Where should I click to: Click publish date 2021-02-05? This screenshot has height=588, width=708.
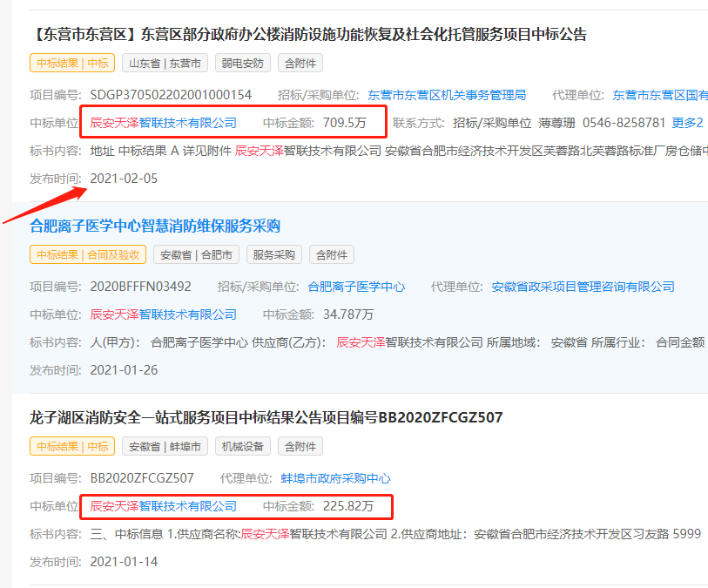tap(124, 179)
